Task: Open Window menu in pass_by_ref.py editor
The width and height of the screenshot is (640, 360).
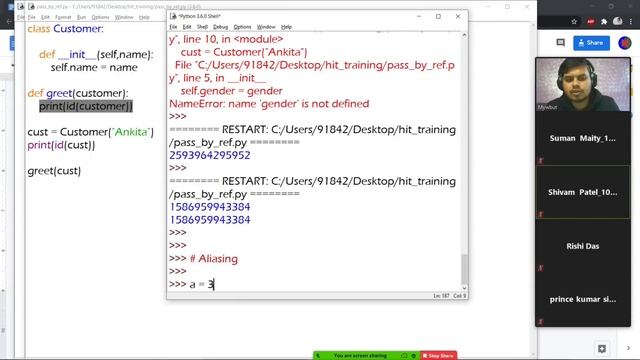Action: [124, 17]
